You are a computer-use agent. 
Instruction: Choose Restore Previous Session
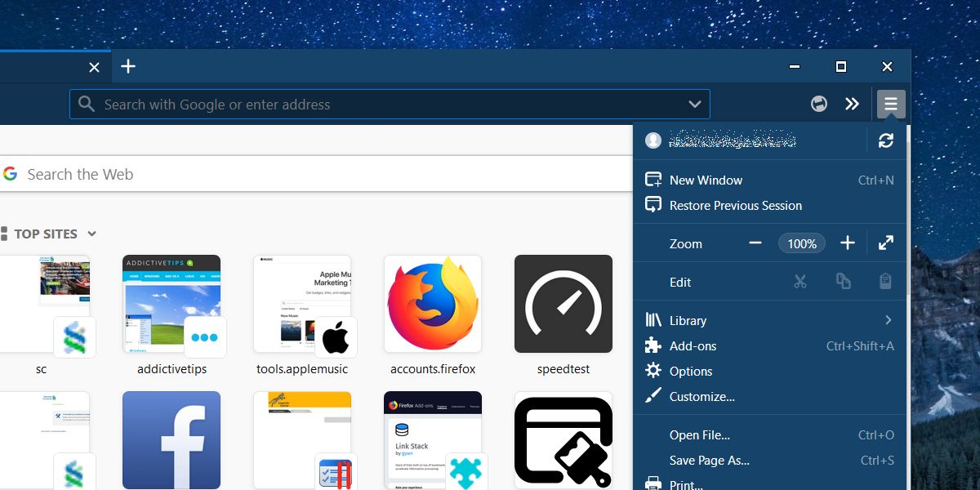770,205
